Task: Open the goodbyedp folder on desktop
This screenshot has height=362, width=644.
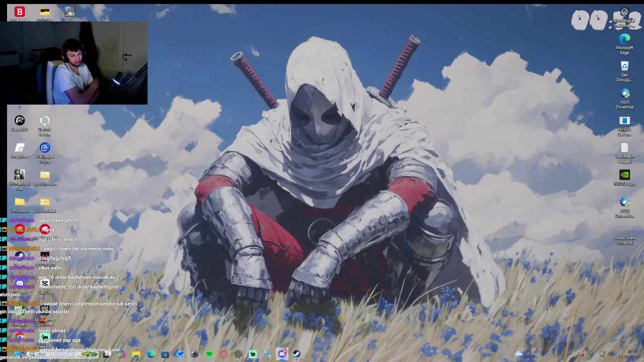Action: [45, 178]
